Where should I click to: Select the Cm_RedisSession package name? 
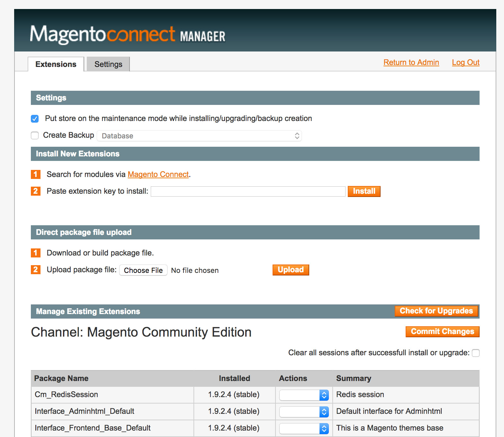coord(66,395)
